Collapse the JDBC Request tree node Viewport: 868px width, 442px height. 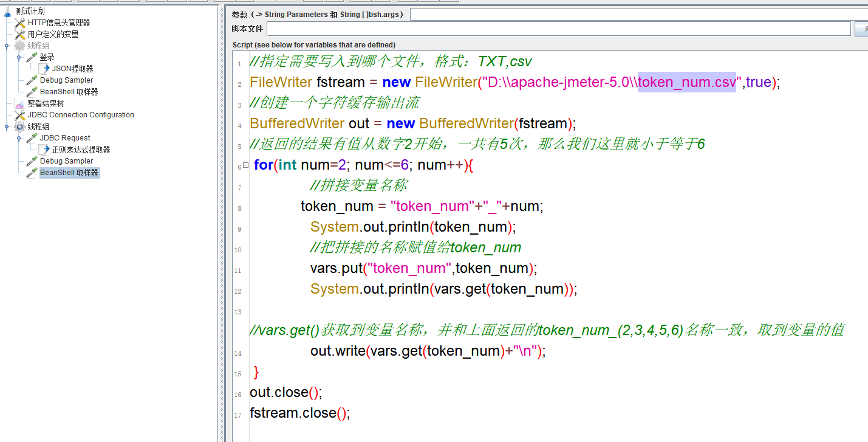pos(19,138)
